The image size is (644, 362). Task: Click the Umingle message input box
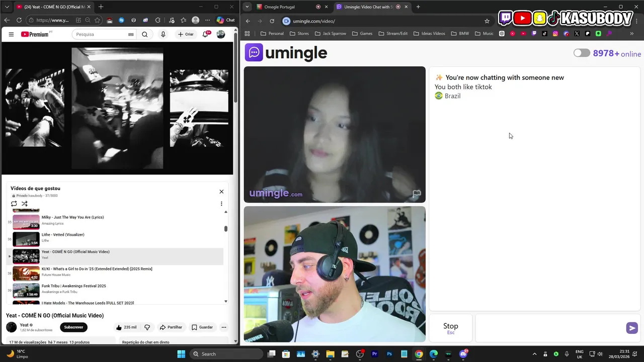click(x=549, y=328)
